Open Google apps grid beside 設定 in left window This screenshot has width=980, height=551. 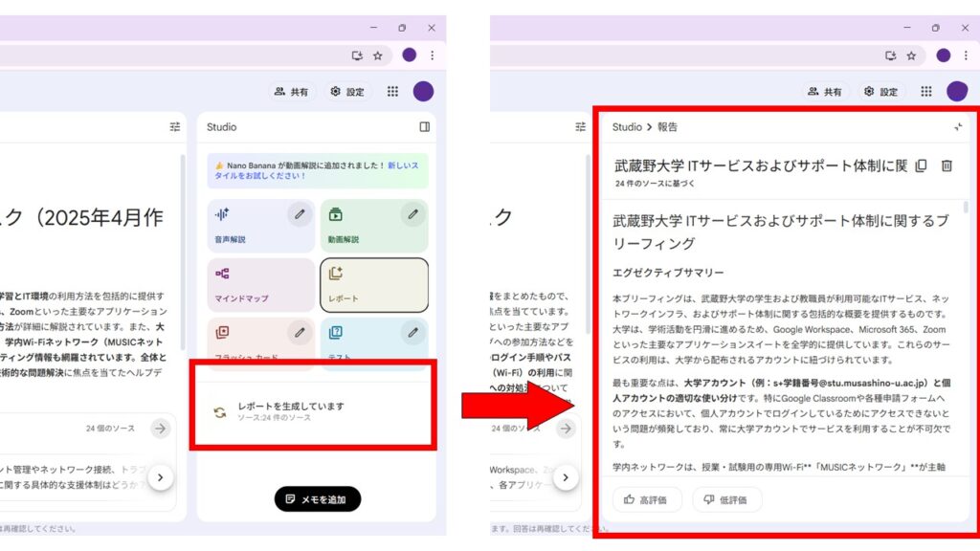tap(392, 92)
